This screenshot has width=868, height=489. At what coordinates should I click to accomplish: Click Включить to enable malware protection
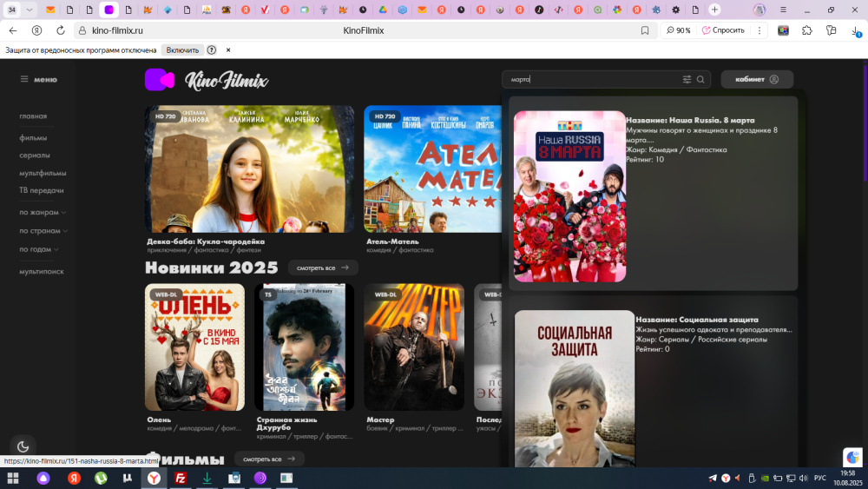(x=182, y=50)
